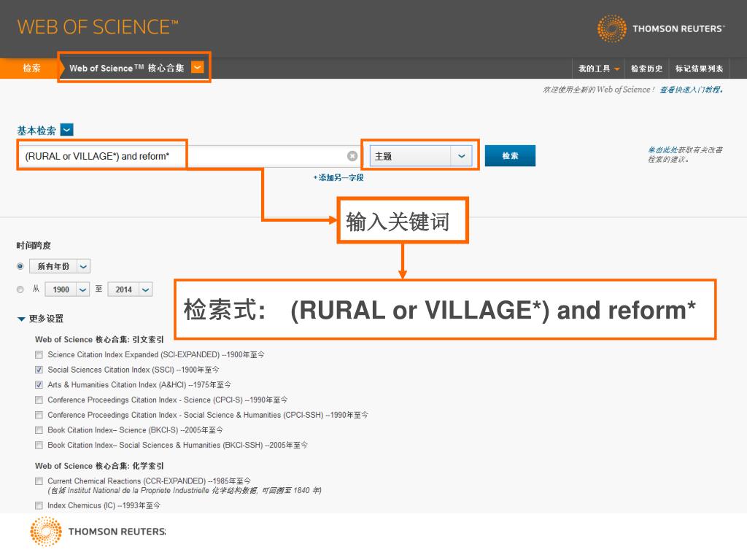Check Book Citation Index– Science (BKCI-S)
This screenshot has height=560, width=747.
coord(39,430)
